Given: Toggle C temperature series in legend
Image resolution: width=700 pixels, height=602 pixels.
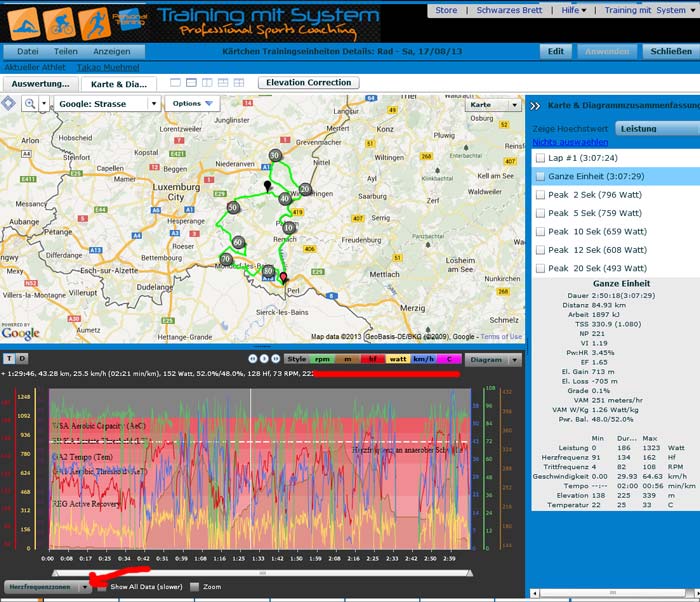Looking at the screenshot, I should [449, 359].
